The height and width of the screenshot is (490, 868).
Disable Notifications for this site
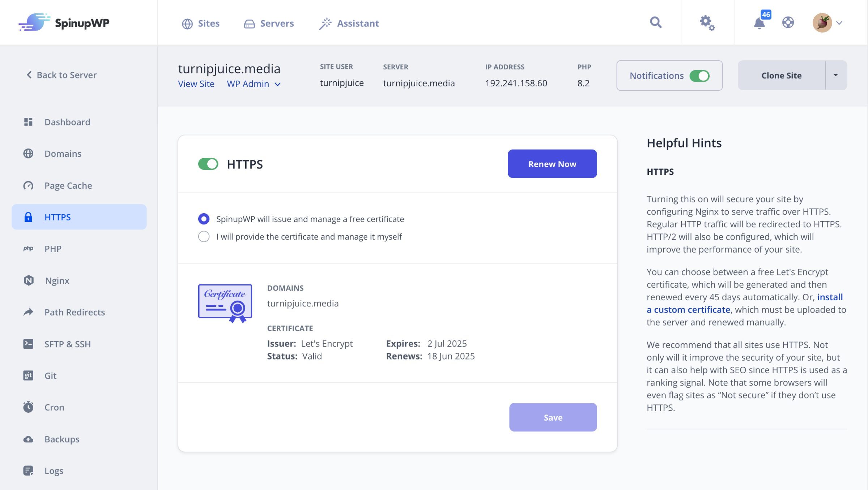point(699,76)
